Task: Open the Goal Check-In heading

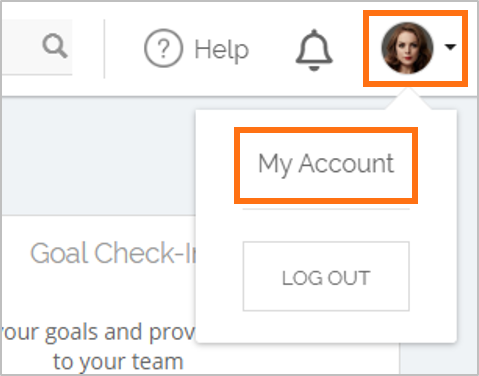Action: pos(113,253)
